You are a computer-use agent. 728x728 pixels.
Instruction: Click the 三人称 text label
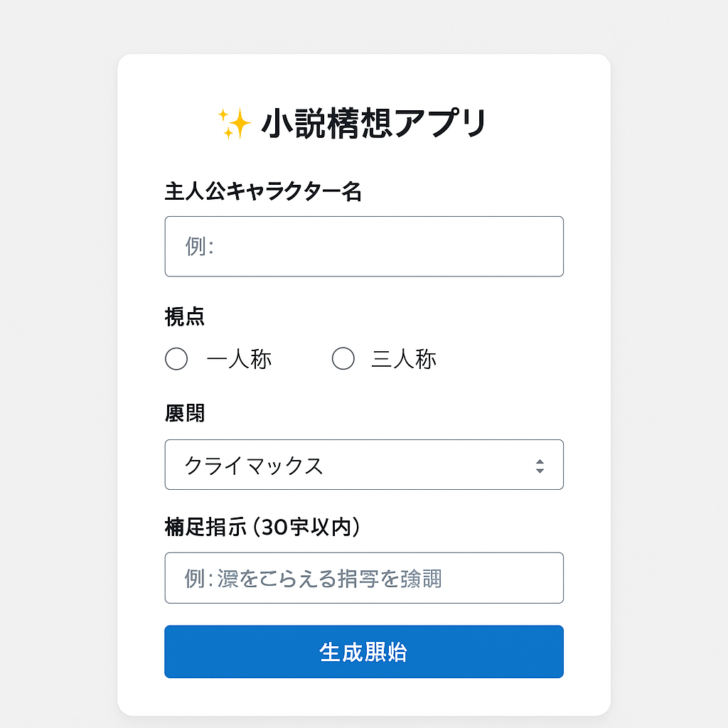[x=404, y=360]
